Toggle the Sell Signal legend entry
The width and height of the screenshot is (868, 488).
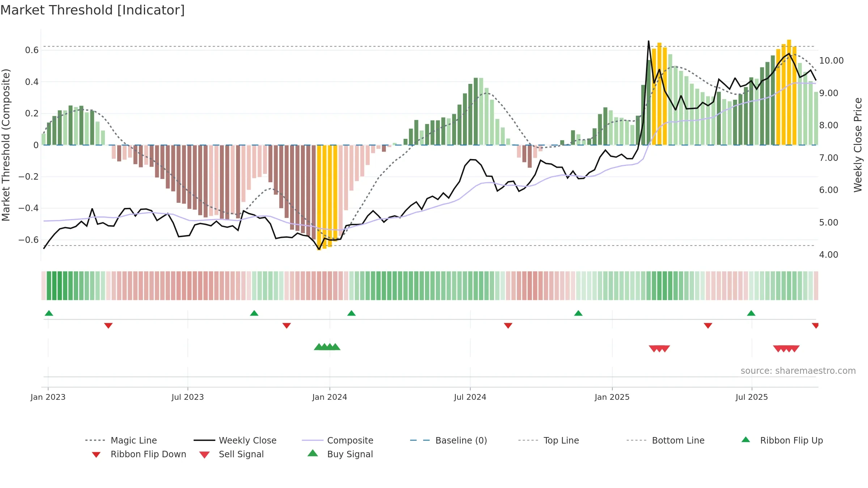point(231,454)
